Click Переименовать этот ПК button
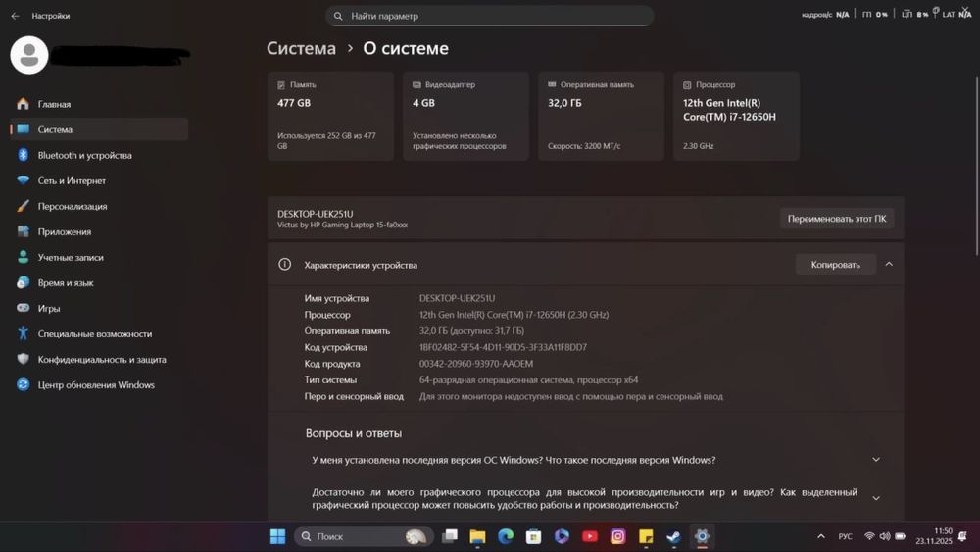Screen dimensions: 980x552 [837, 219]
